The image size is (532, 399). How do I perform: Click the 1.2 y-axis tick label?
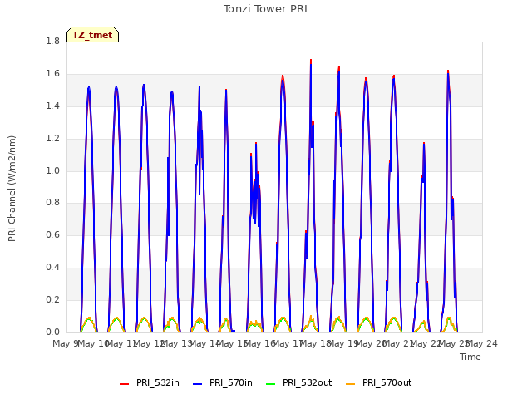click(53, 139)
